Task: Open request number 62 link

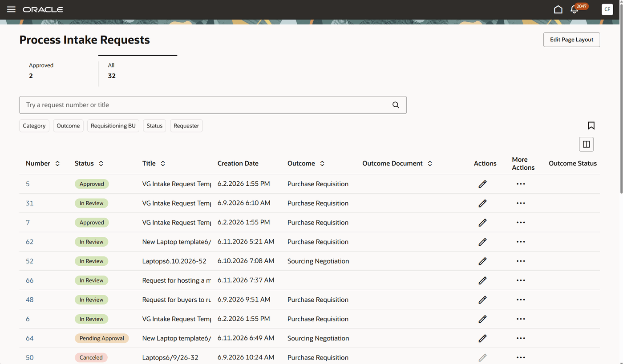Action: click(x=29, y=242)
